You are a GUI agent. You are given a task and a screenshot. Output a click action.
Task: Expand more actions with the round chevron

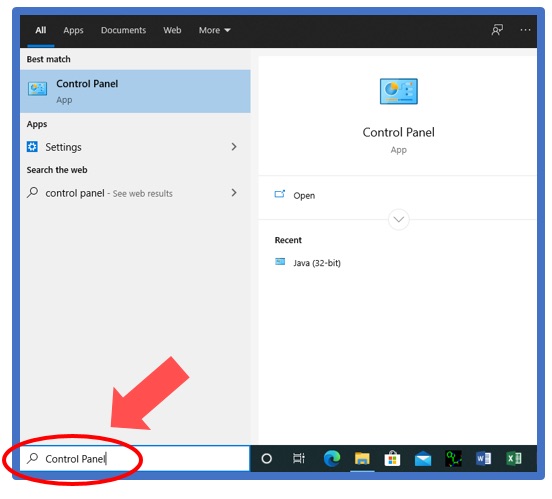[399, 219]
